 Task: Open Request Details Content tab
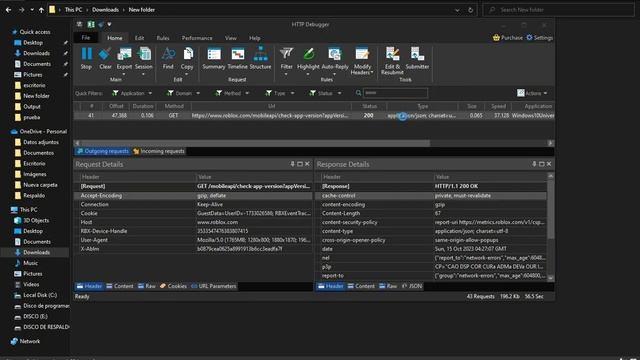(120, 286)
